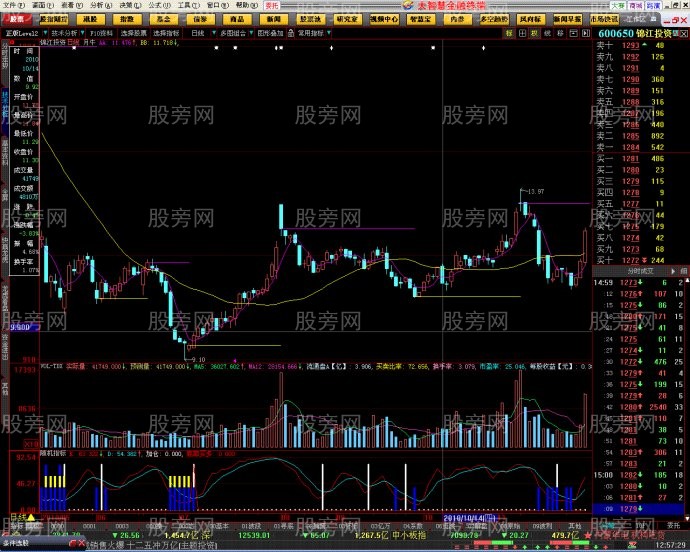This screenshot has height=552, width=690.
Task: Open the 文件(F) menu
Action: point(13,6)
